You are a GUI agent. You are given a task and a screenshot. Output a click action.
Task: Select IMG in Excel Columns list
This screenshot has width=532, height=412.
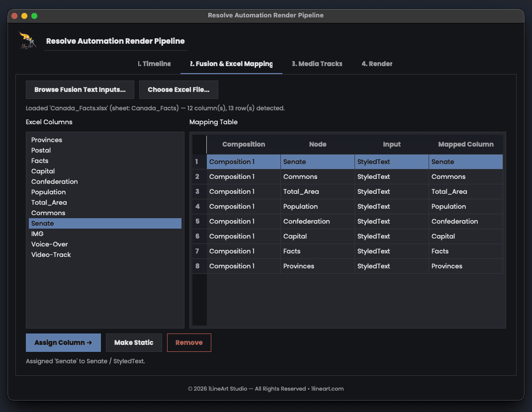pos(105,234)
